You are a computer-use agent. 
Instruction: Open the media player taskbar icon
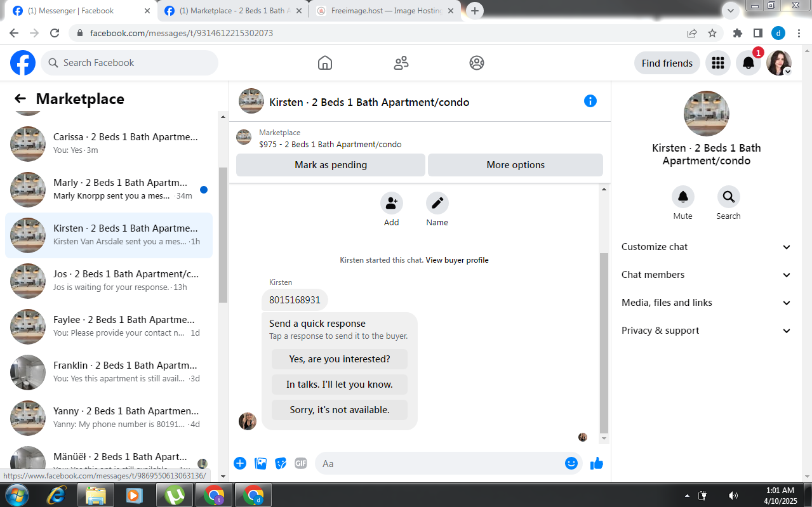pyautogui.click(x=135, y=495)
